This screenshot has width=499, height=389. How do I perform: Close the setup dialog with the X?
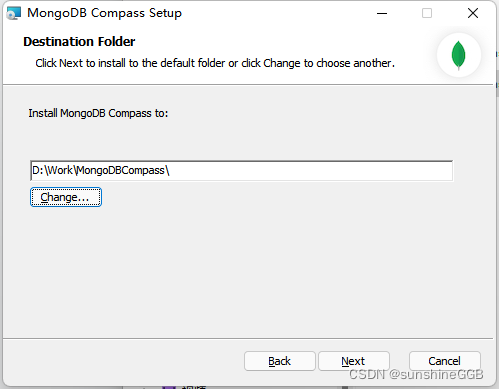coord(473,13)
